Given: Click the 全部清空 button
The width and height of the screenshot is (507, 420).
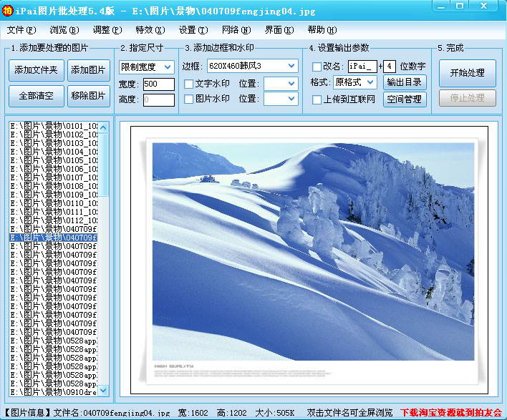Looking at the screenshot, I should [37, 96].
